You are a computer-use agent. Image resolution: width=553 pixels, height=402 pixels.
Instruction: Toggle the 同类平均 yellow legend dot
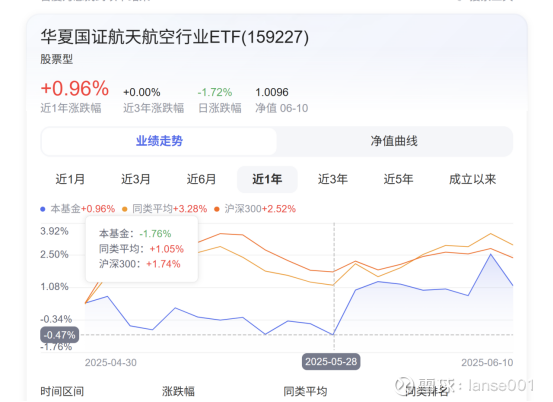(124, 209)
